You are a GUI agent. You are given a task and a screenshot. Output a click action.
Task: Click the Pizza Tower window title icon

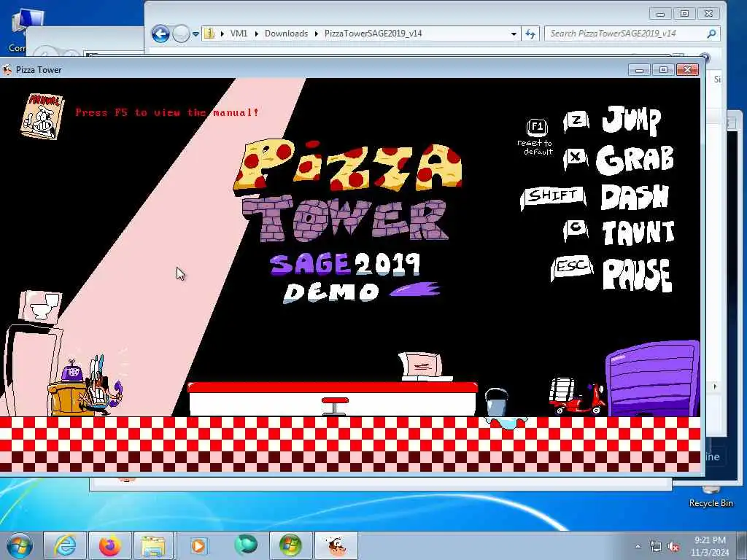point(7,70)
